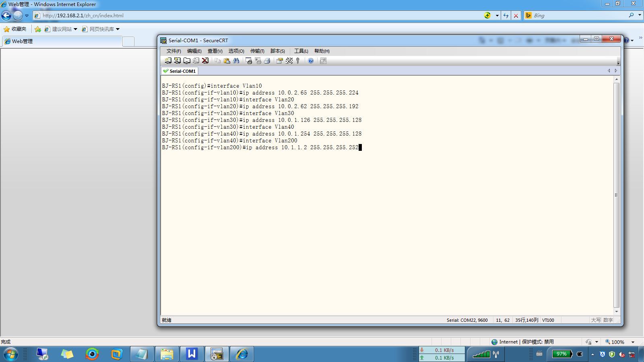644x362 pixels.
Task: Open Global Options tools icon
Action: coord(289,61)
